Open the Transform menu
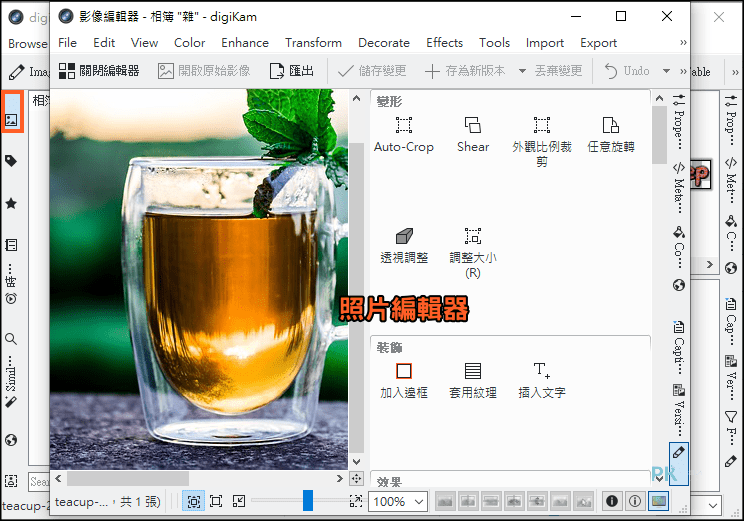Screen dimensions: 744x521 (x=313, y=43)
